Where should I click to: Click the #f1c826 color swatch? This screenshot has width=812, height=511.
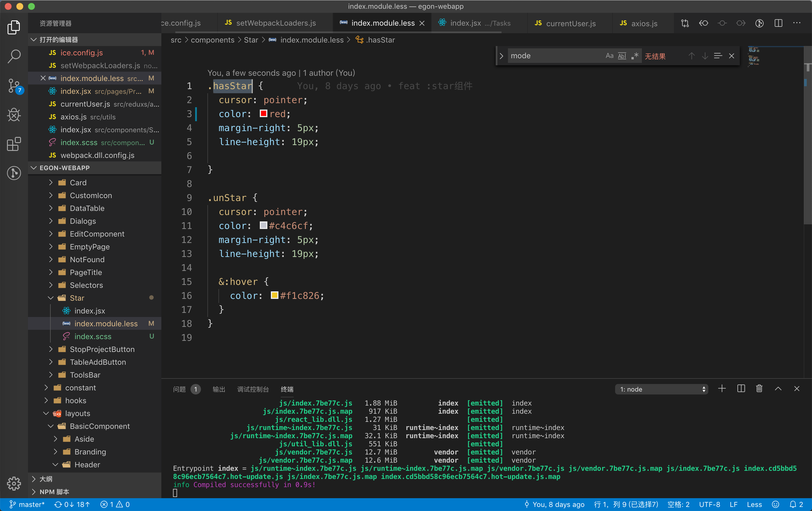point(274,295)
